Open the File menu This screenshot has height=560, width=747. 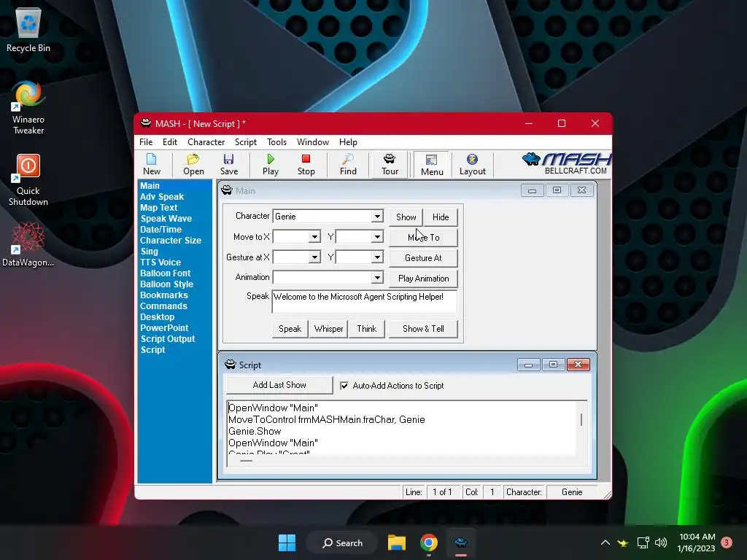pos(146,142)
